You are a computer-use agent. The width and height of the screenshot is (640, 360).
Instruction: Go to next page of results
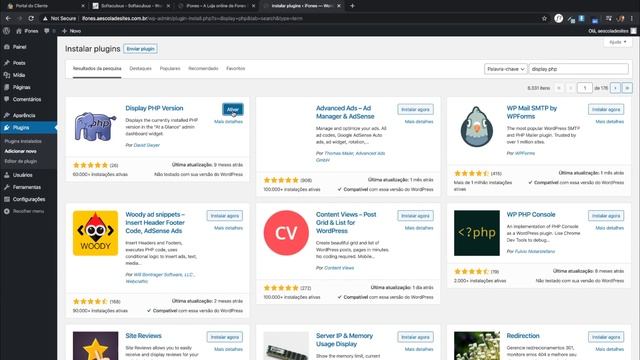coord(615,88)
